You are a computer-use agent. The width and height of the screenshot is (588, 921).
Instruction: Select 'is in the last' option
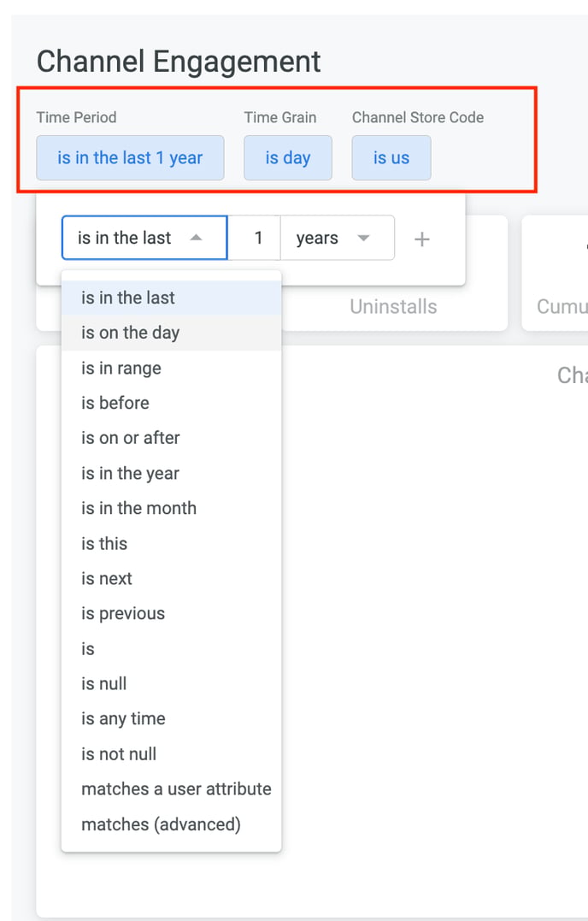click(x=128, y=298)
